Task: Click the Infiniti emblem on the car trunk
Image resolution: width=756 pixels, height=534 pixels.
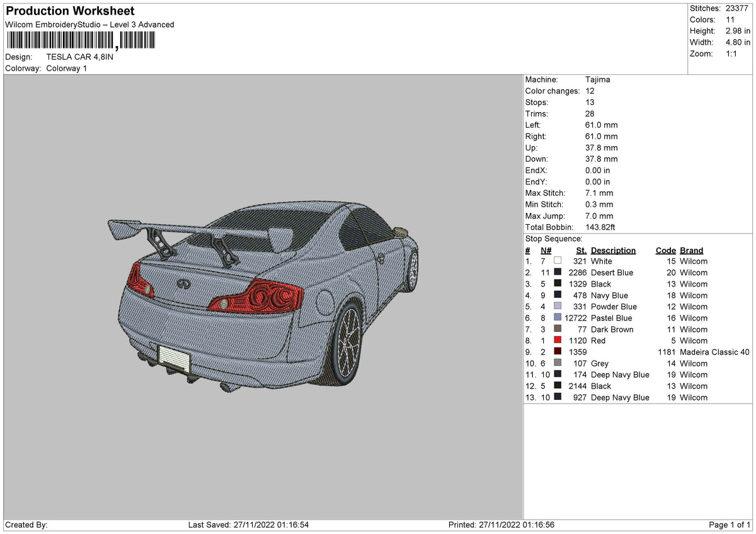Action: [x=183, y=283]
